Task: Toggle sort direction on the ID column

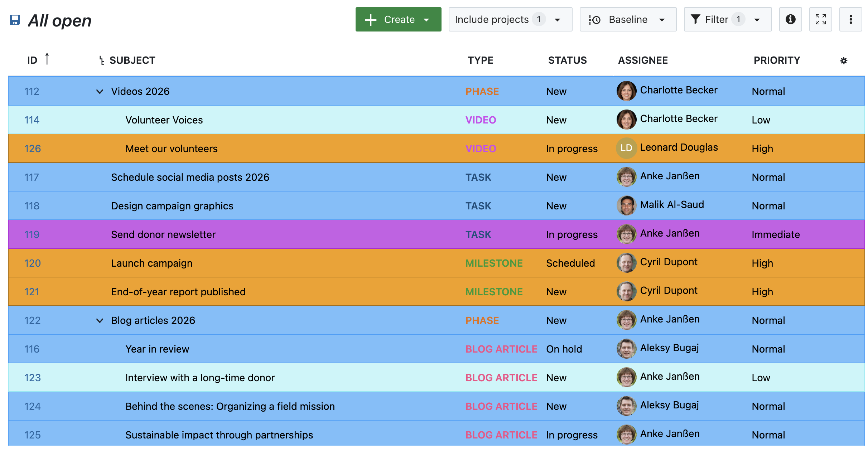Action: 48,58
